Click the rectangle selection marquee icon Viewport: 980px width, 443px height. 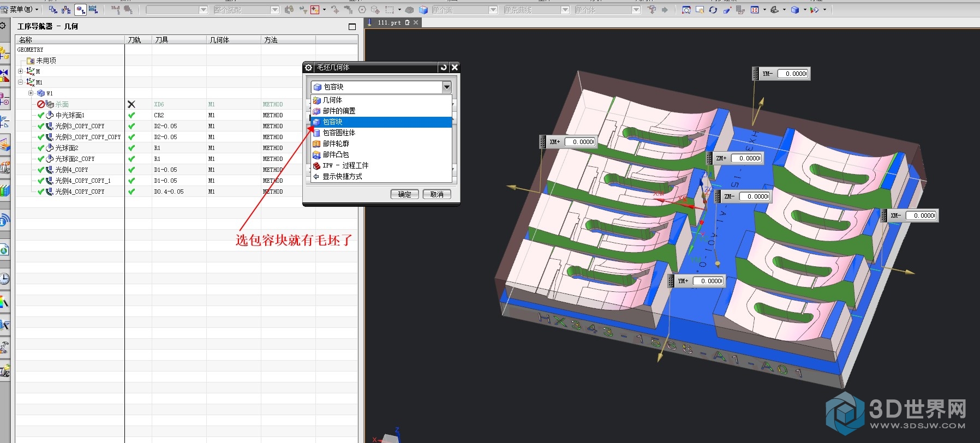tap(390, 10)
